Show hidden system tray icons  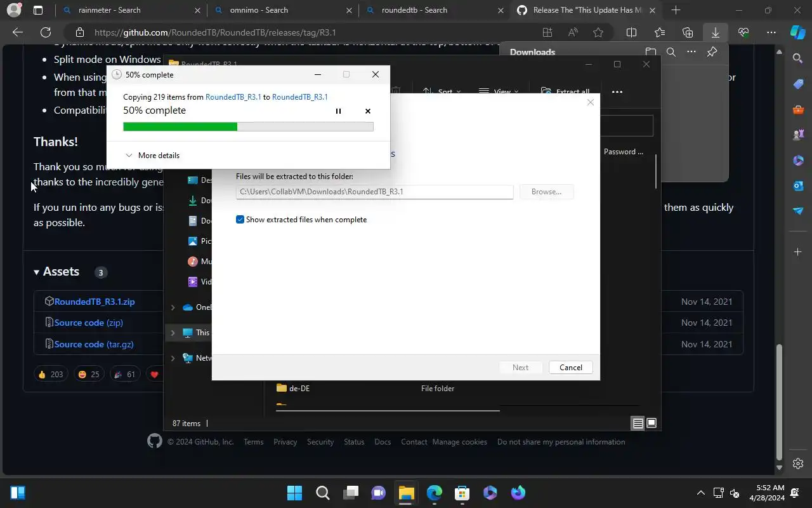700,493
